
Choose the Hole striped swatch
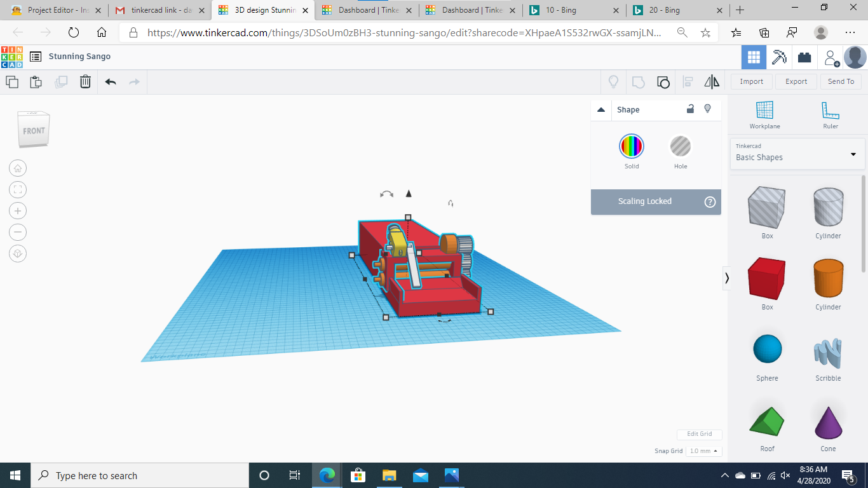681,147
